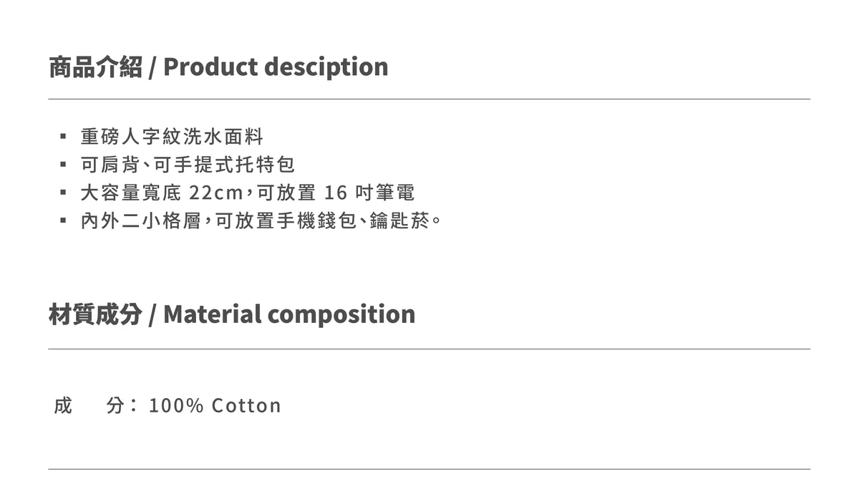Click the 可放置手機錢包 phrase

point(285,220)
